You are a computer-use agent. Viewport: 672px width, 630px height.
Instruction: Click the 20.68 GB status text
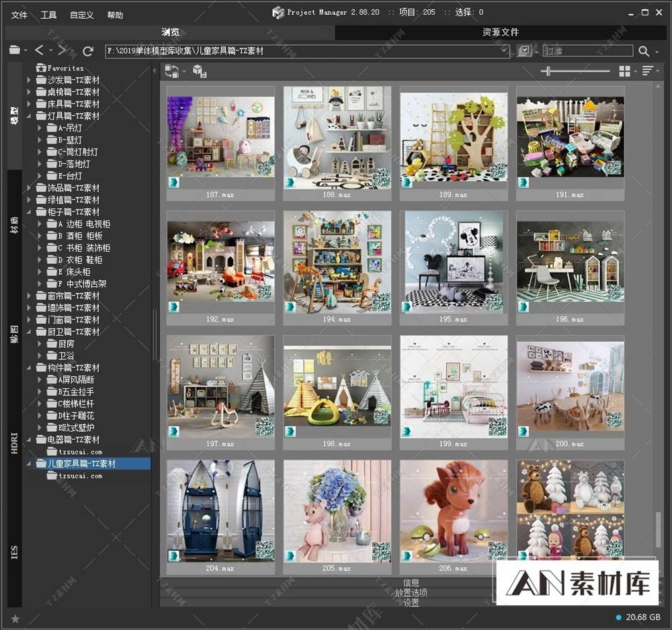[643, 617]
